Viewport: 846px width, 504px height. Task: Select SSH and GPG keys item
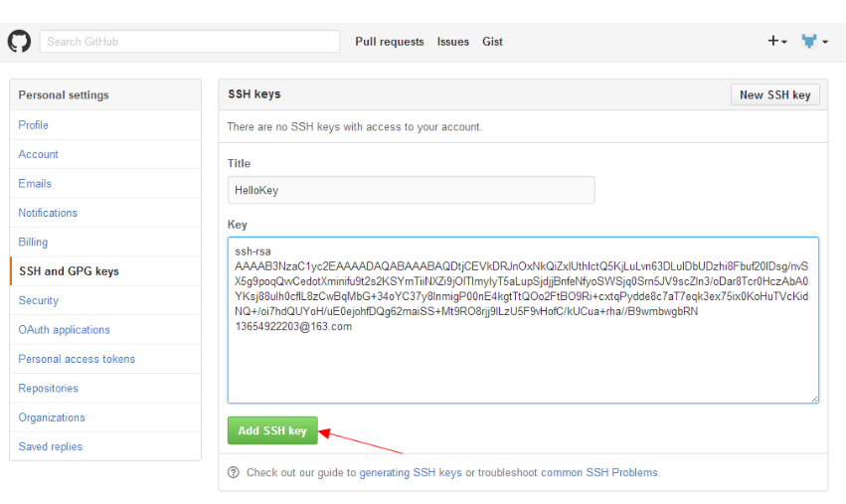click(105, 270)
